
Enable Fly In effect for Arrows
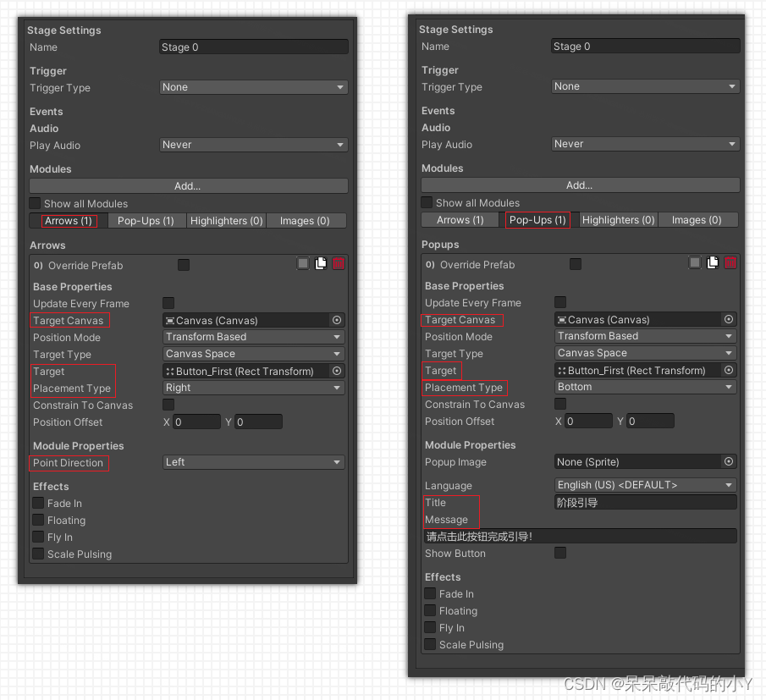38,537
